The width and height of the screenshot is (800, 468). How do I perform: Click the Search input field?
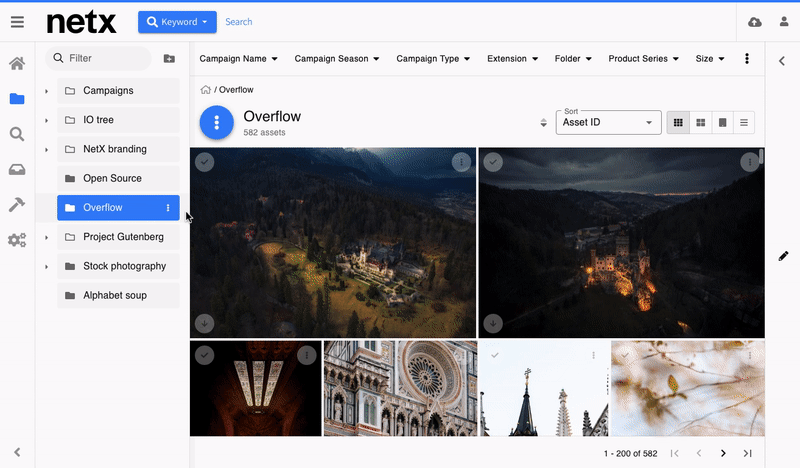pos(239,22)
